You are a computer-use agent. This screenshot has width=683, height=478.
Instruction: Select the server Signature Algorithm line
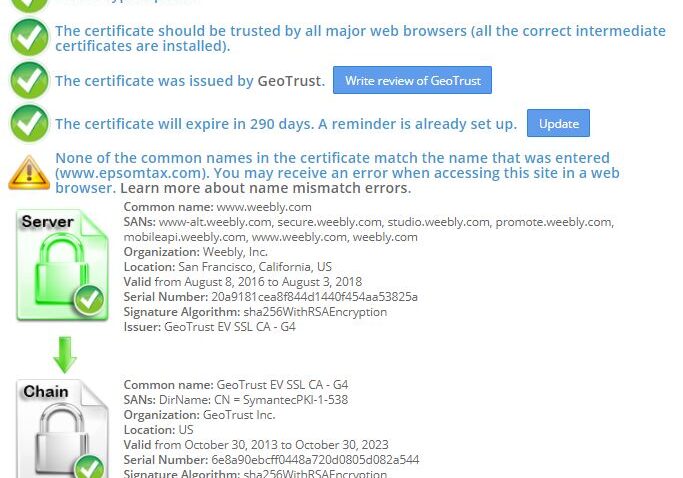pos(255,312)
